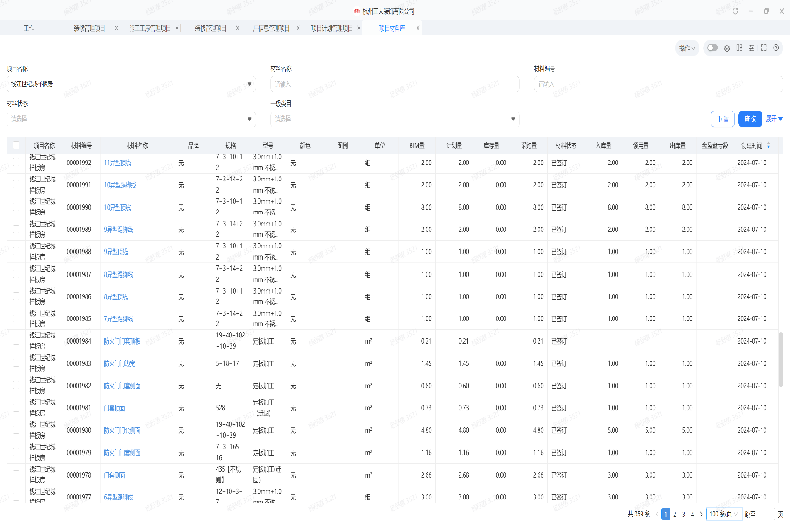Toggle the switch next to 操作
Image resolution: width=790 pixels, height=532 pixels.
click(712, 48)
